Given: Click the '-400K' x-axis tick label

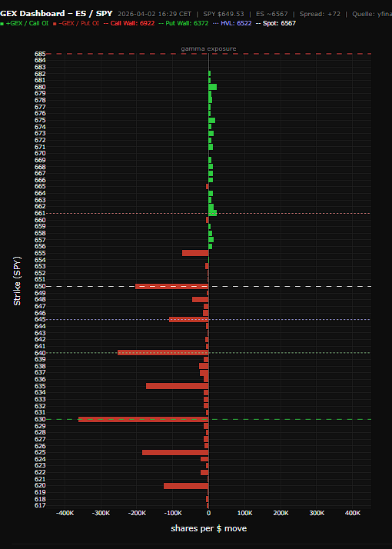Looking at the screenshot, I should pos(65,513).
